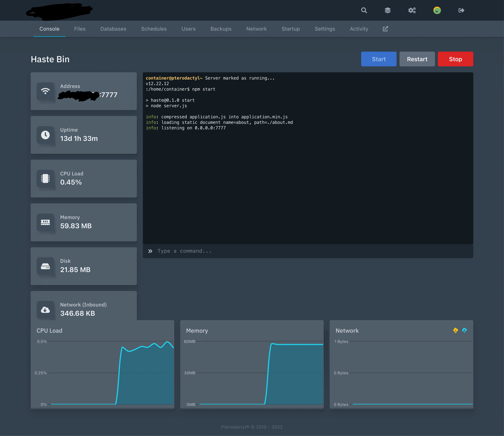Click the Memory value 59.83 MB

(76, 226)
